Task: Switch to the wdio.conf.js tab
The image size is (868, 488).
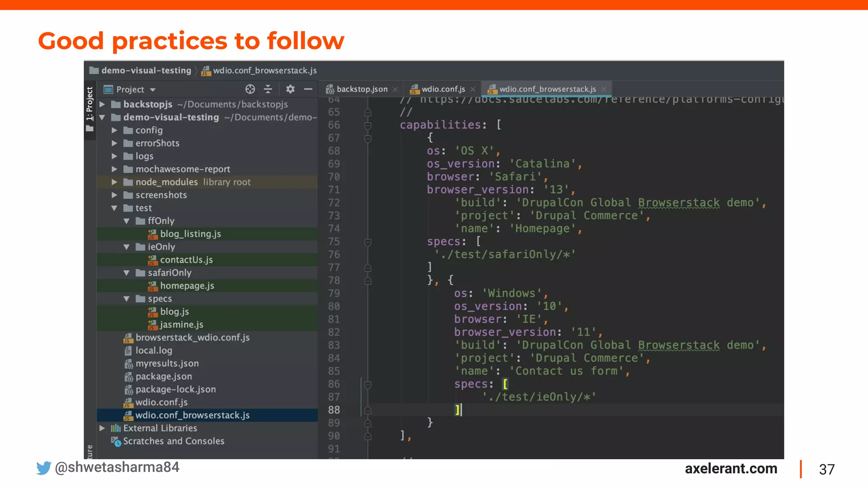Action: 443,89
